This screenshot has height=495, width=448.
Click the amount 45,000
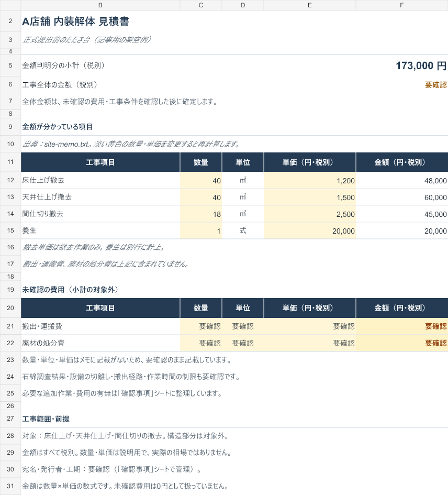point(401,214)
